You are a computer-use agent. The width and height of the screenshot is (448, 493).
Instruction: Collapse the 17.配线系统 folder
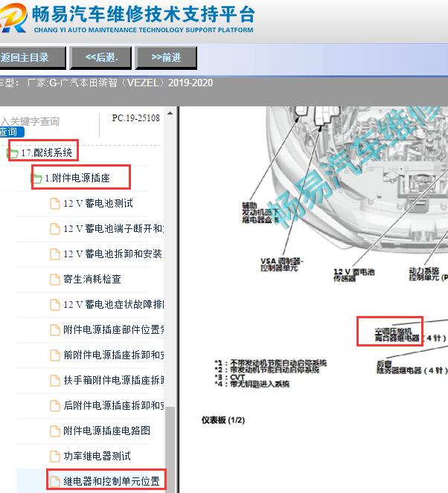[x=46, y=152]
